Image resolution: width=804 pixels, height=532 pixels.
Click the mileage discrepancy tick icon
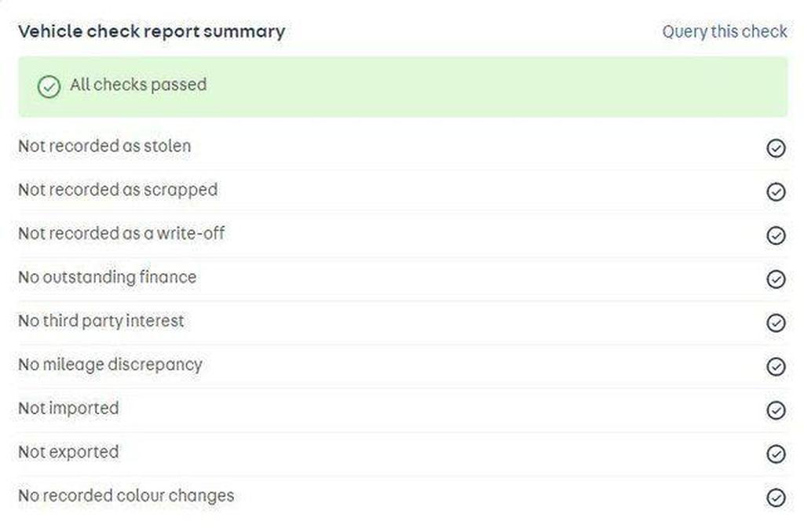776,366
